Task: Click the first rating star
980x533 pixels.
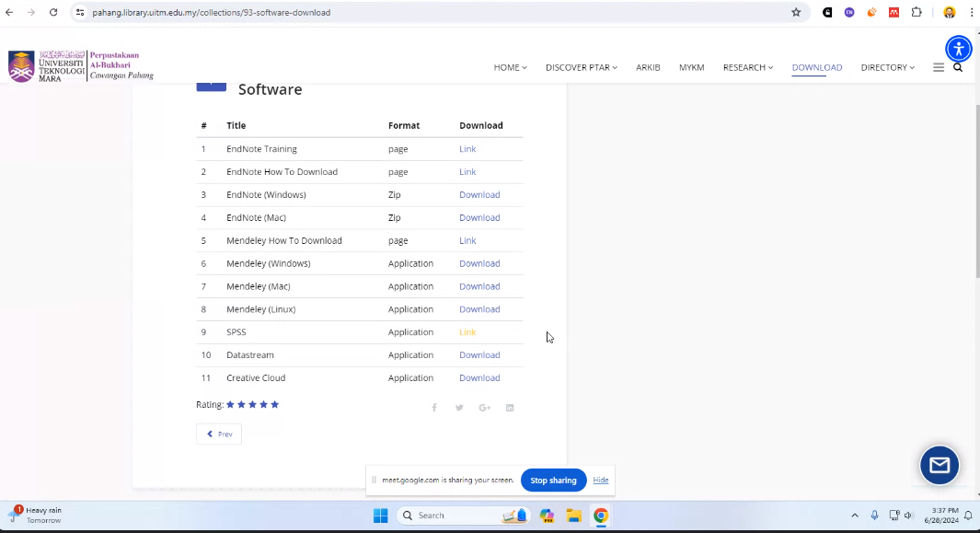Action: pos(230,405)
